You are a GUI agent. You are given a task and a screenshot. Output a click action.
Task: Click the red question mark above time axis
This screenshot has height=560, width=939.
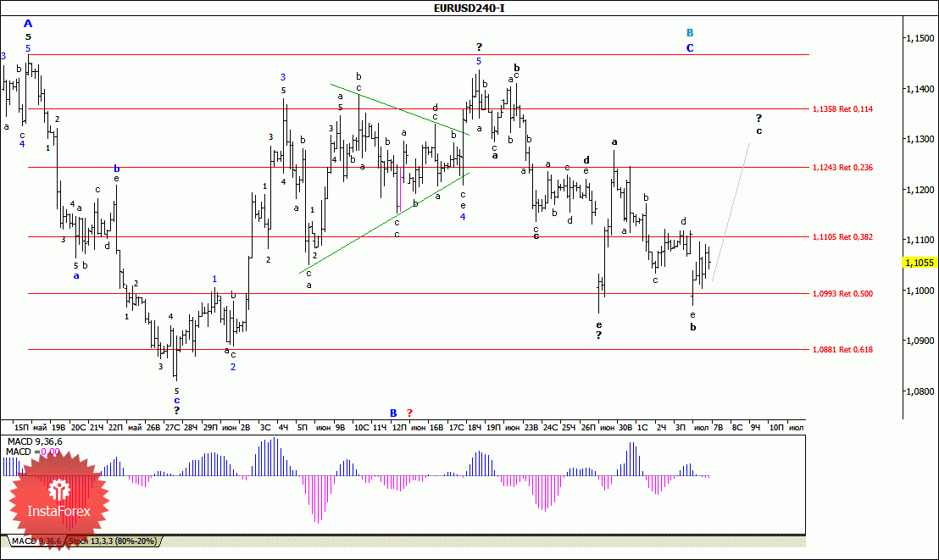(409, 413)
